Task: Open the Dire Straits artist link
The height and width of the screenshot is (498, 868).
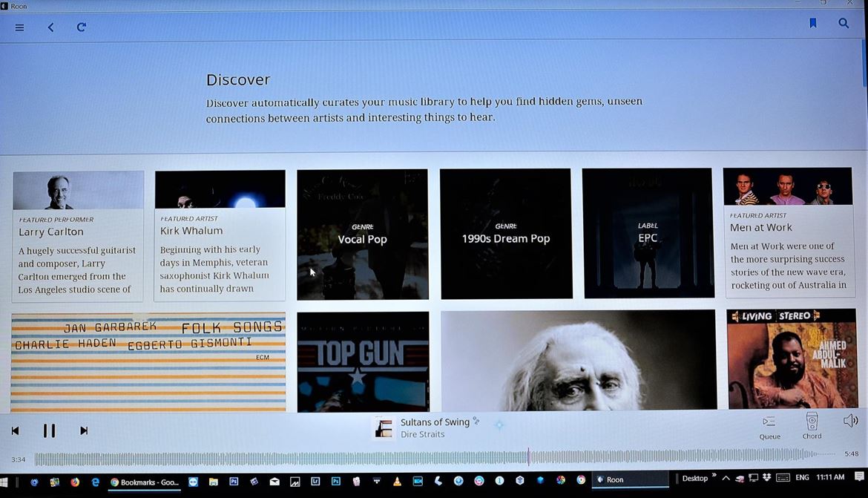Action: [422, 434]
